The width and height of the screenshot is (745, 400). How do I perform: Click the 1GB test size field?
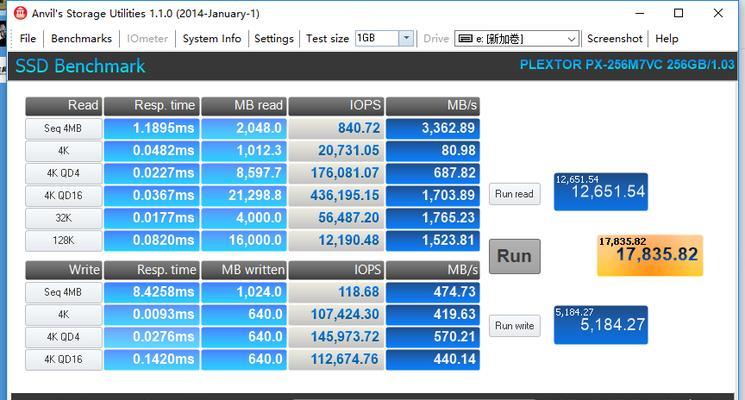(x=377, y=38)
